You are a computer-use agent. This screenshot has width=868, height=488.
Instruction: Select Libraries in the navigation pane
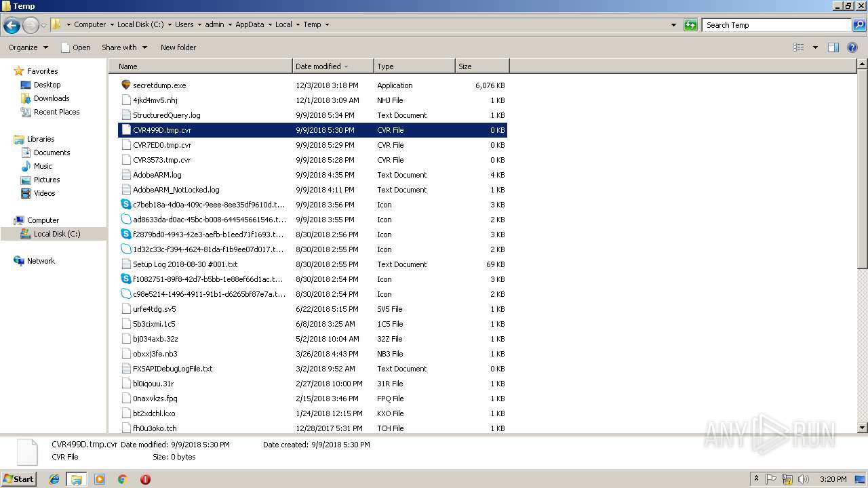(x=41, y=139)
